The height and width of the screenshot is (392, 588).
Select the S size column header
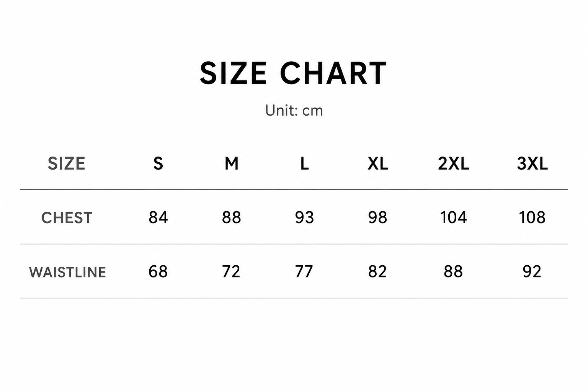(158, 164)
